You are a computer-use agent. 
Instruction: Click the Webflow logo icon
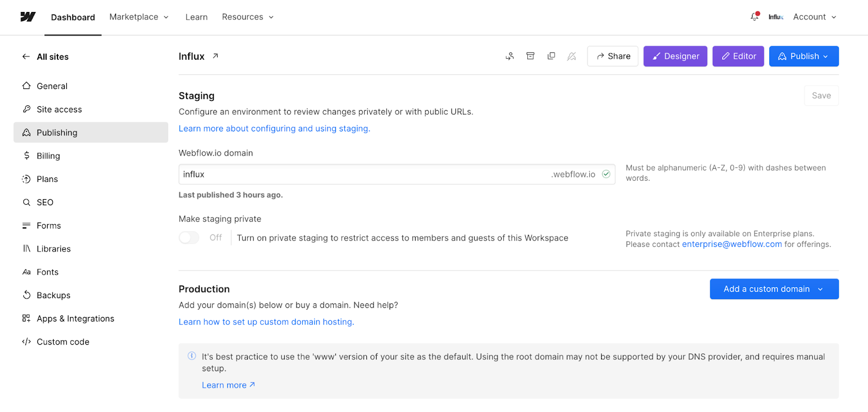(28, 17)
